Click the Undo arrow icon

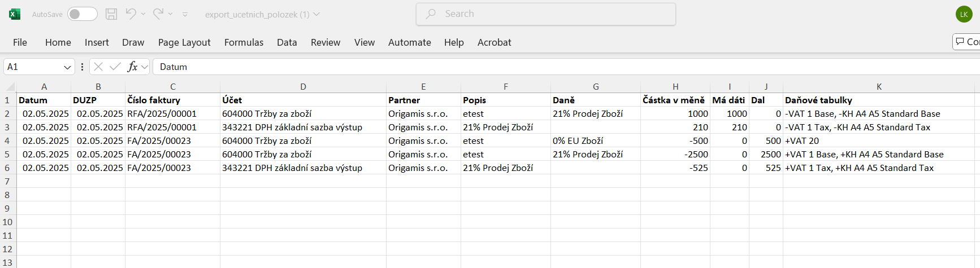point(131,14)
